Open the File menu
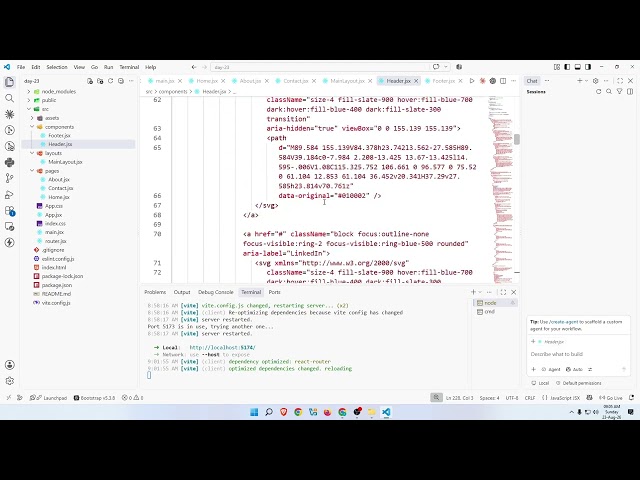Screen dimensions: 640x480 click(21, 67)
